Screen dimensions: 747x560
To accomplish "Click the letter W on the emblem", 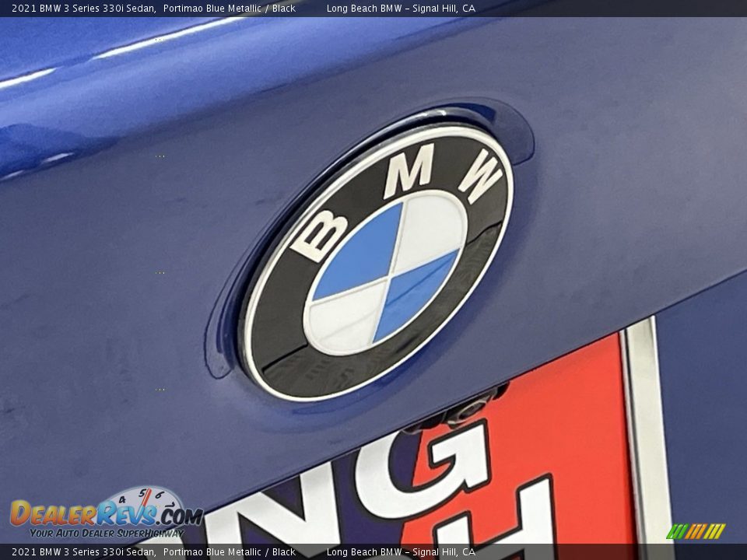I will tap(479, 175).
